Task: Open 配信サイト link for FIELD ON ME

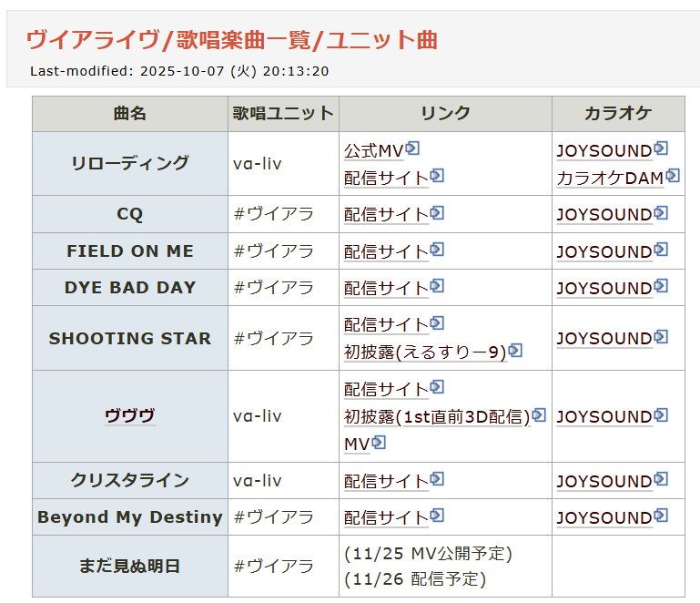Action: point(386,251)
